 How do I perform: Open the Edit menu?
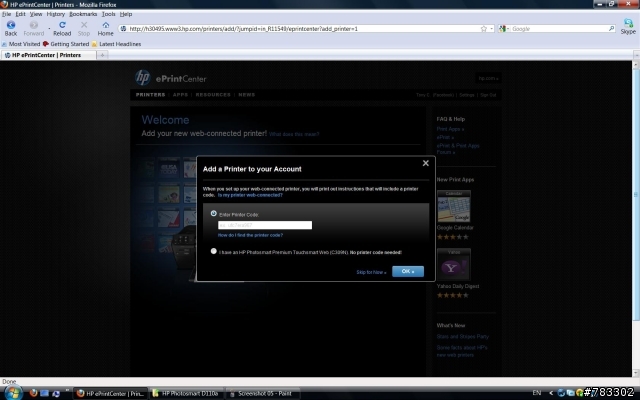(20, 14)
